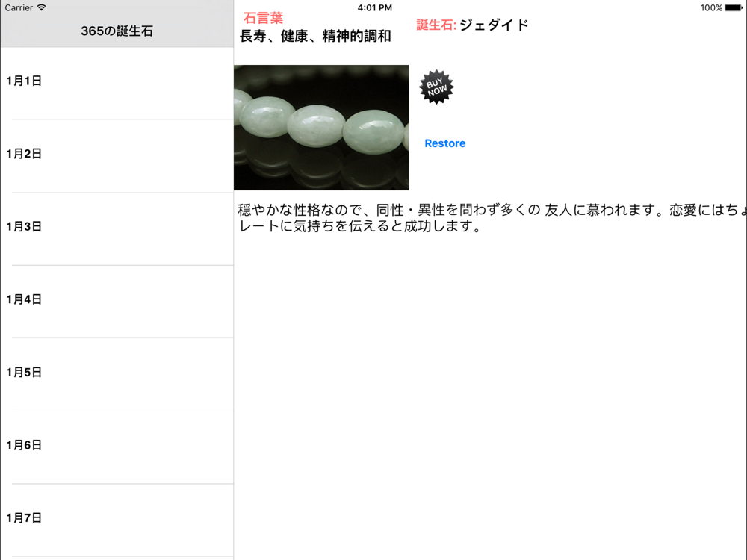Tap the battery indicator icon
The image size is (747, 560).
734,7
